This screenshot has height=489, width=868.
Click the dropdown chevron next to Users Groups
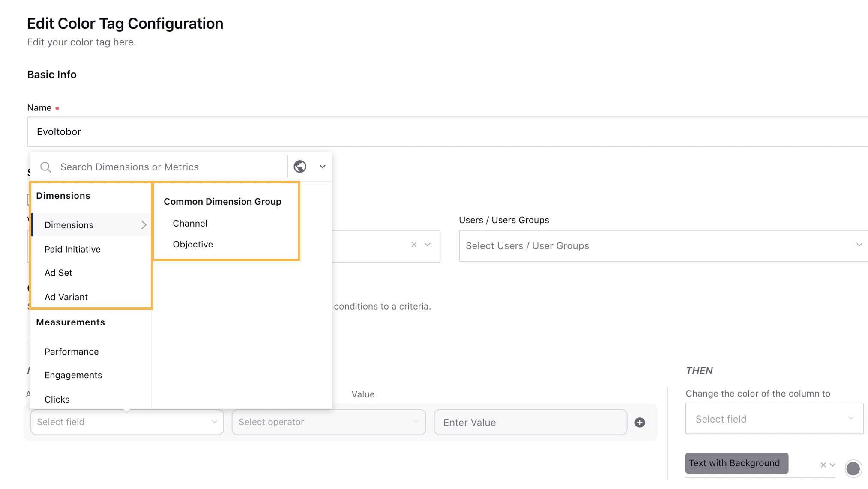(859, 245)
